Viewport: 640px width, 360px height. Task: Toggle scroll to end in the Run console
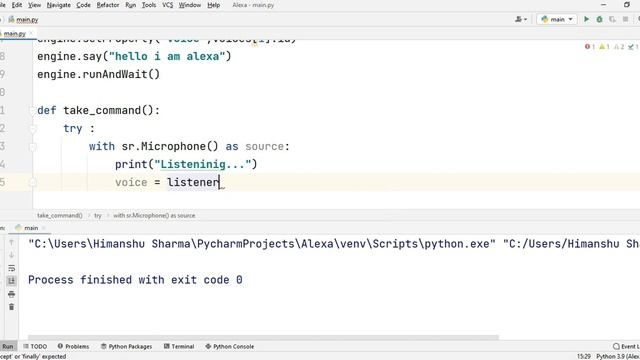(11, 281)
